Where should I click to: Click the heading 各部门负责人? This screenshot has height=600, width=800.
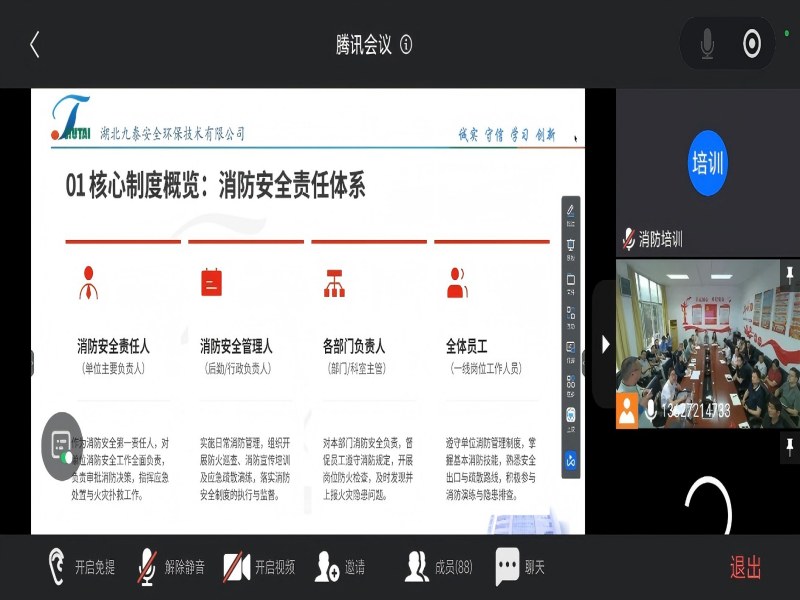[354, 346]
